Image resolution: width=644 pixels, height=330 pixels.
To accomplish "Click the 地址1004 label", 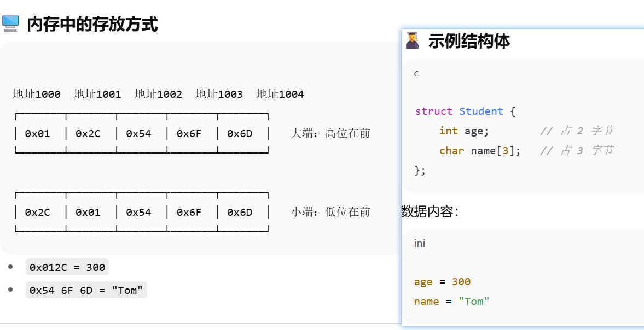I will pyautogui.click(x=280, y=95).
